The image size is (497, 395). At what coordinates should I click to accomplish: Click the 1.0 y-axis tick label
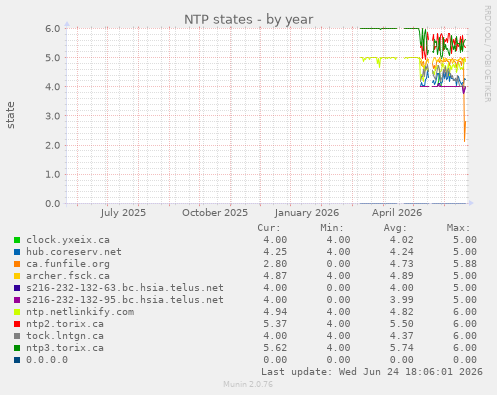pos(53,174)
